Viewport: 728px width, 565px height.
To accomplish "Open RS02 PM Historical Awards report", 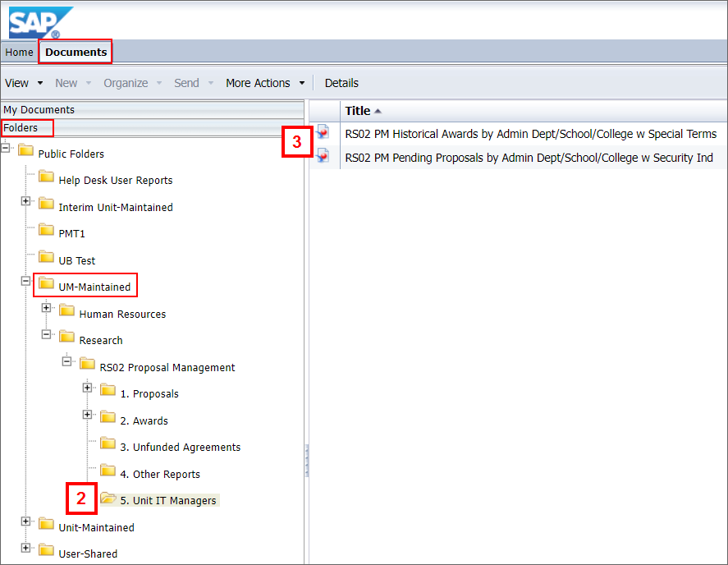I will 531,134.
